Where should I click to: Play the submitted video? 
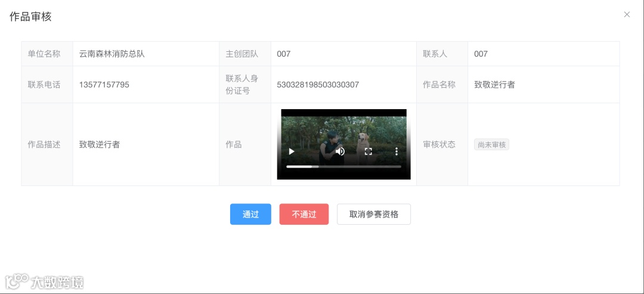coord(292,151)
